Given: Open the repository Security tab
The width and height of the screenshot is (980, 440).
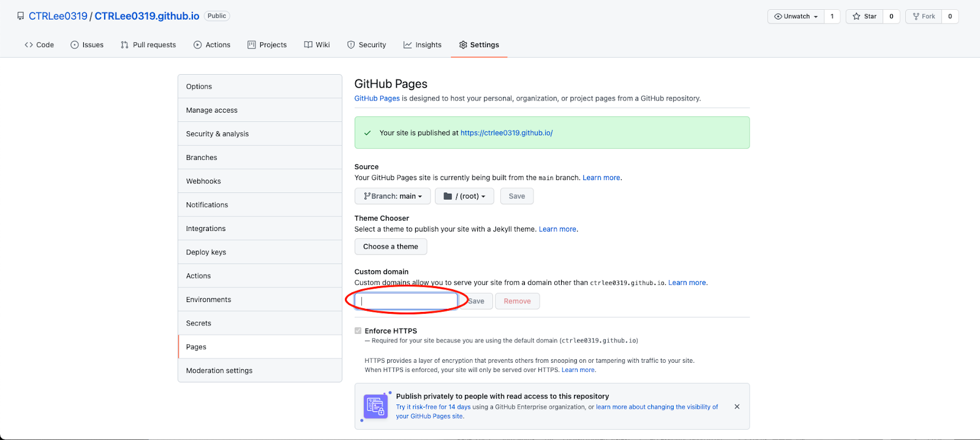Looking at the screenshot, I should tap(366, 45).
